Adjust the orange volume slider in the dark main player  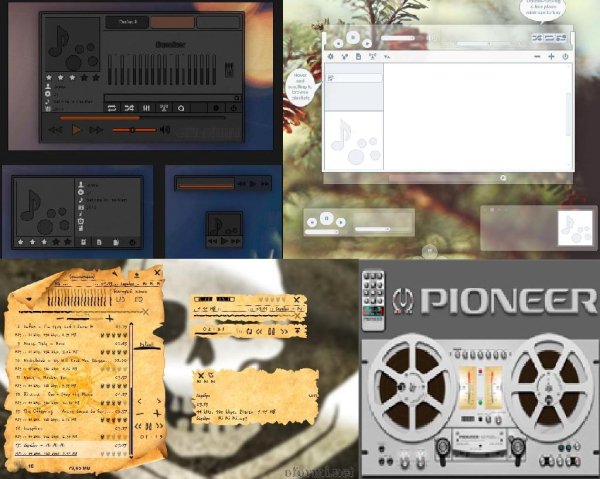(x=134, y=130)
